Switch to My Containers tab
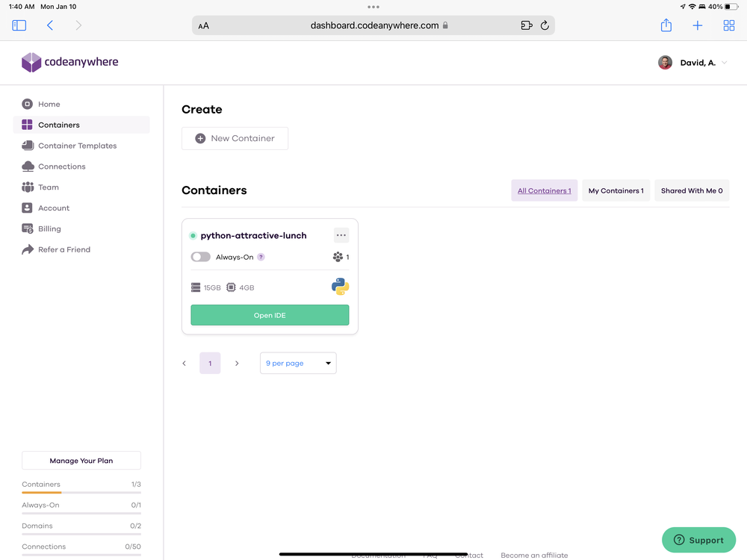Screen dimensions: 747x560 [616, 190]
